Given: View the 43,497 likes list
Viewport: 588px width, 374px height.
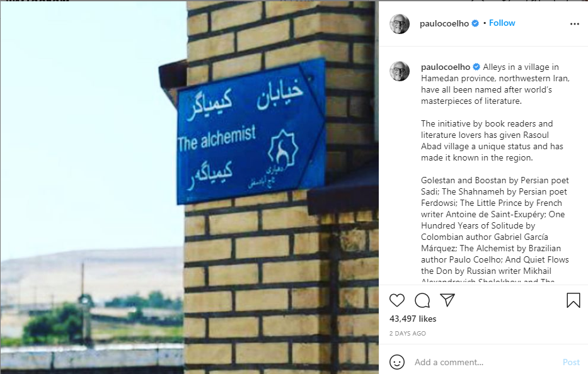Looking at the screenshot, I should (x=413, y=319).
